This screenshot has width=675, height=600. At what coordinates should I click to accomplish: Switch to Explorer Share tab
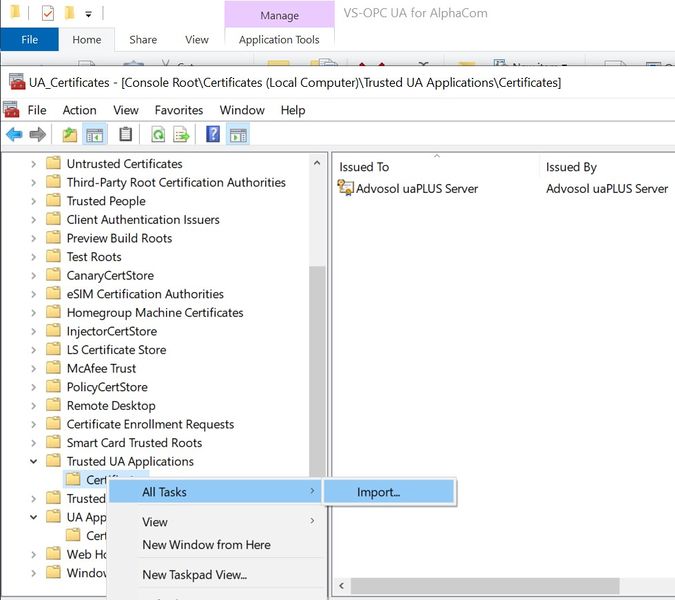(x=143, y=40)
